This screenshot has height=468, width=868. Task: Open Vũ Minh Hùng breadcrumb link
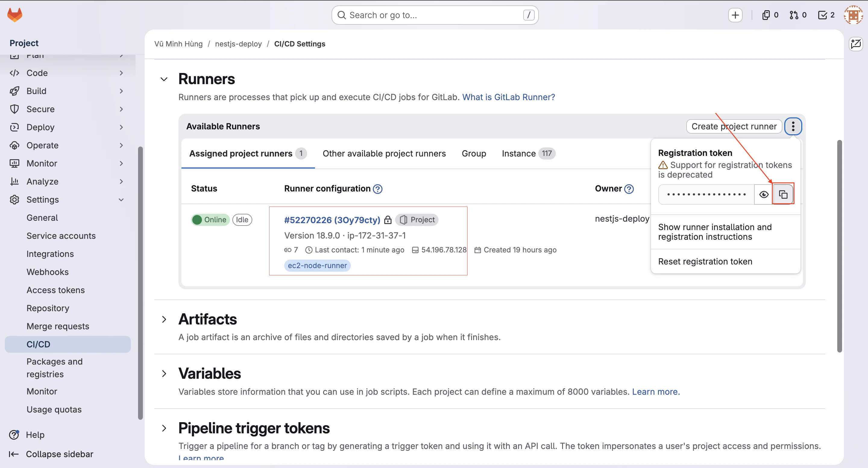pyautogui.click(x=178, y=44)
